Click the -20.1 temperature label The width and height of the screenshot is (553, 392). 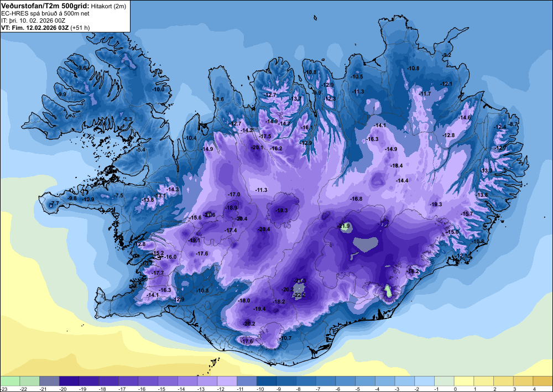tap(257, 148)
